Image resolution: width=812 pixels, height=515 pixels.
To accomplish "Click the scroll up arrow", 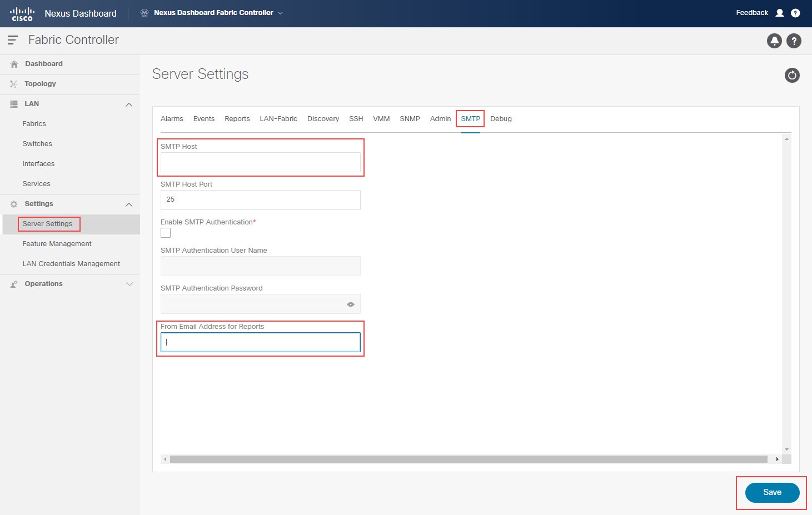I will 786,139.
